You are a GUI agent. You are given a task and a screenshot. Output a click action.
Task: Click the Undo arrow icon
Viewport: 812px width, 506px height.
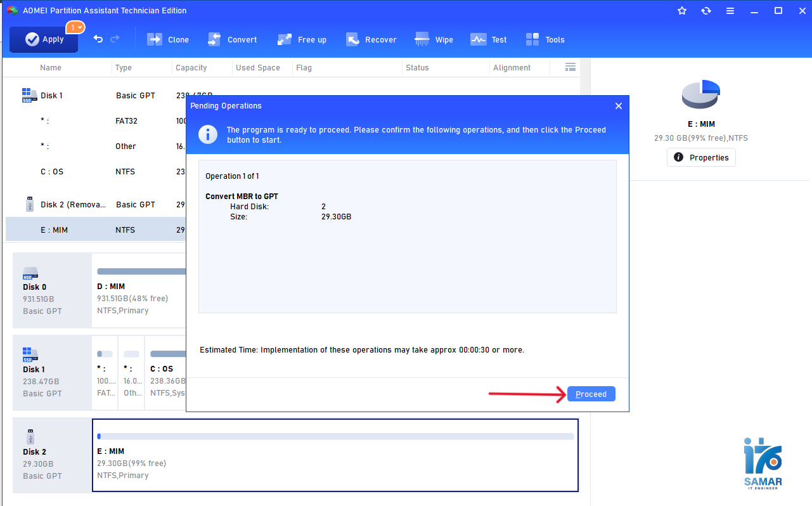pyautogui.click(x=98, y=39)
